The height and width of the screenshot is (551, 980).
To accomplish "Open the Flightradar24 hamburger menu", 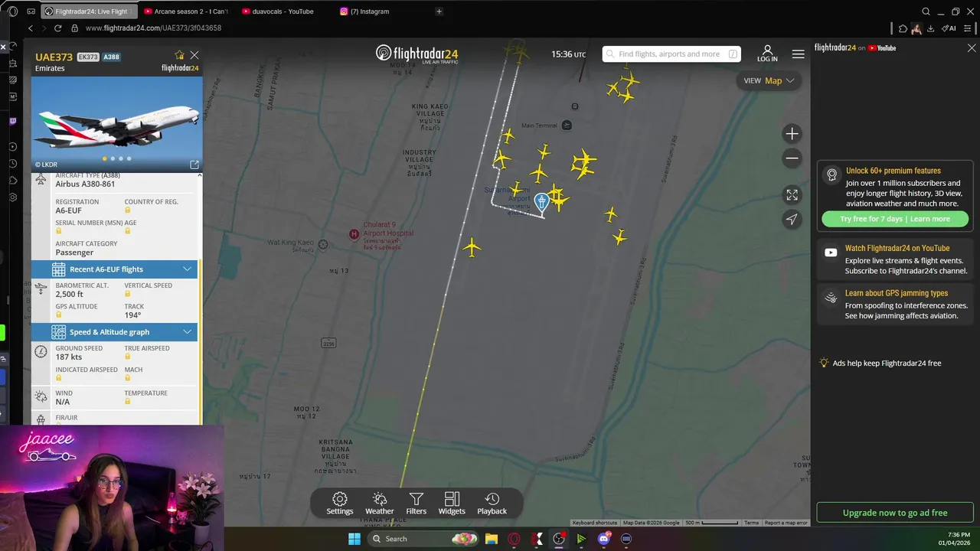I will [x=798, y=54].
